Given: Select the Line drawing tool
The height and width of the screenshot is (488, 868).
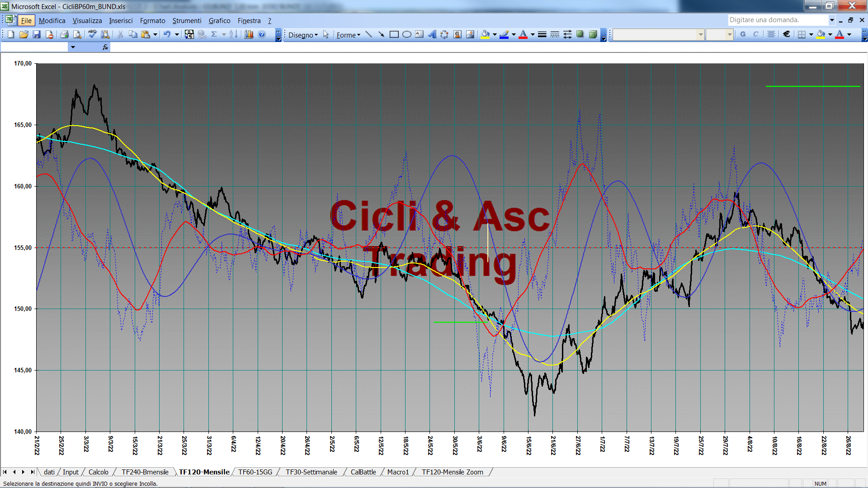Looking at the screenshot, I should coord(368,34).
